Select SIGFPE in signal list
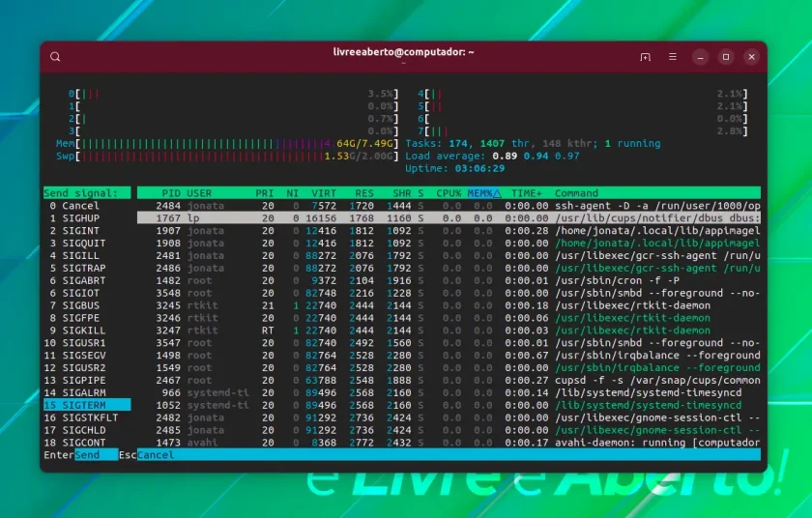 87,318
